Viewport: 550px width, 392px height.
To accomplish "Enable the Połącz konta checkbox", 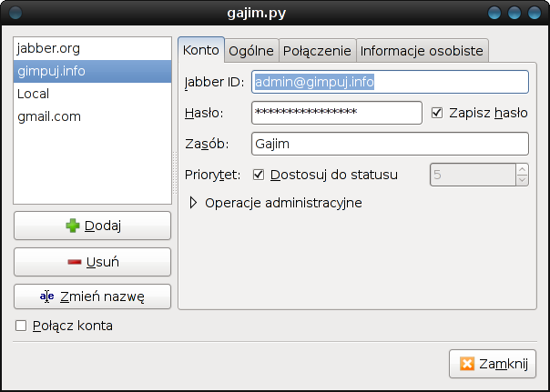I will [x=21, y=326].
